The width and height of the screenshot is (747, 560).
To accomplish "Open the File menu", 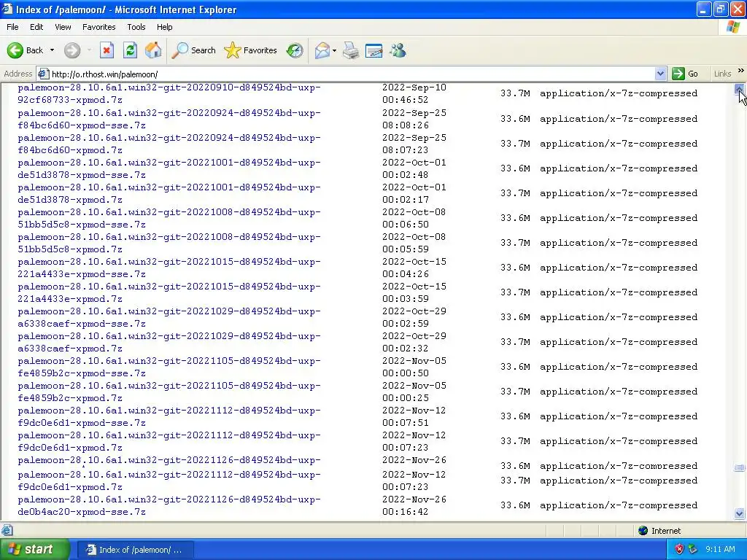I will [12, 27].
